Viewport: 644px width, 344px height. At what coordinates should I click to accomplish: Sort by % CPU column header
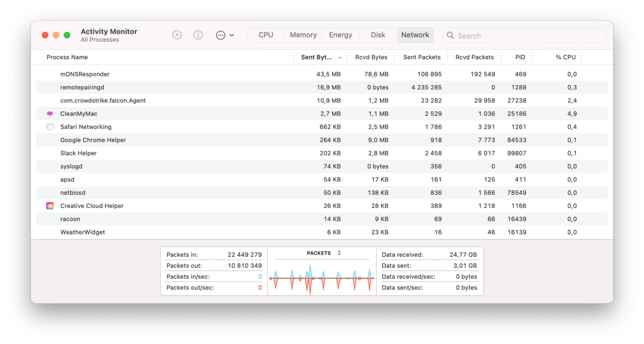tap(565, 57)
